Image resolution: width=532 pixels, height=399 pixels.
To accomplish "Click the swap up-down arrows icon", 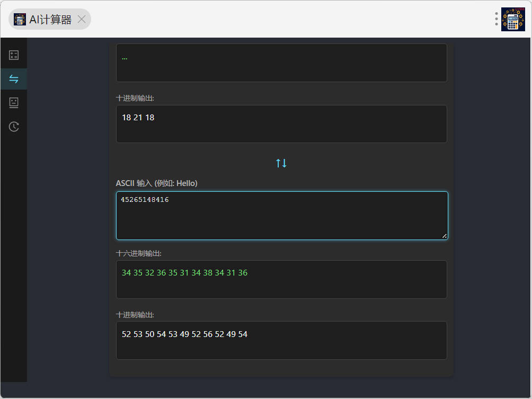I will (281, 163).
